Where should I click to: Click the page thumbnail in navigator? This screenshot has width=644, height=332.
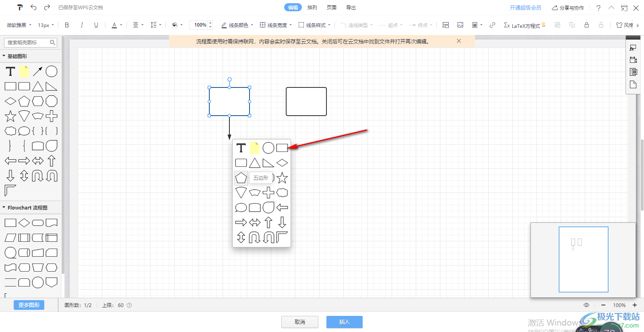point(584,259)
